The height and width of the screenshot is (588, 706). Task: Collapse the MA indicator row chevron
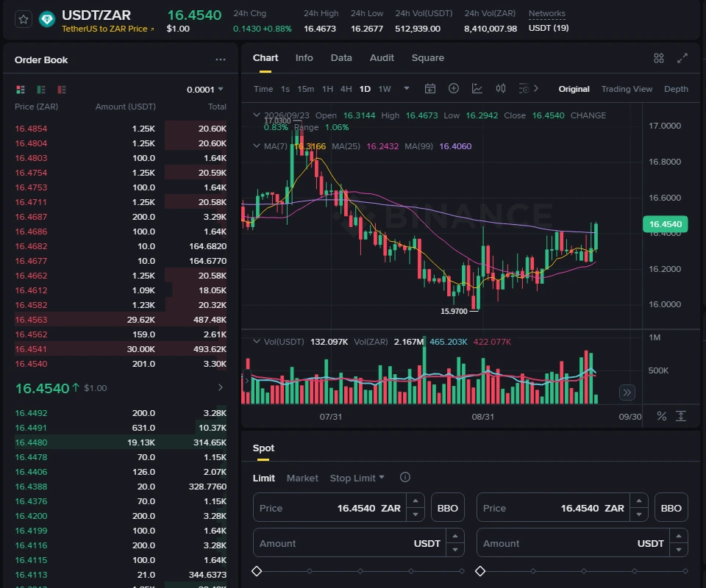pyautogui.click(x=256, y=146)
